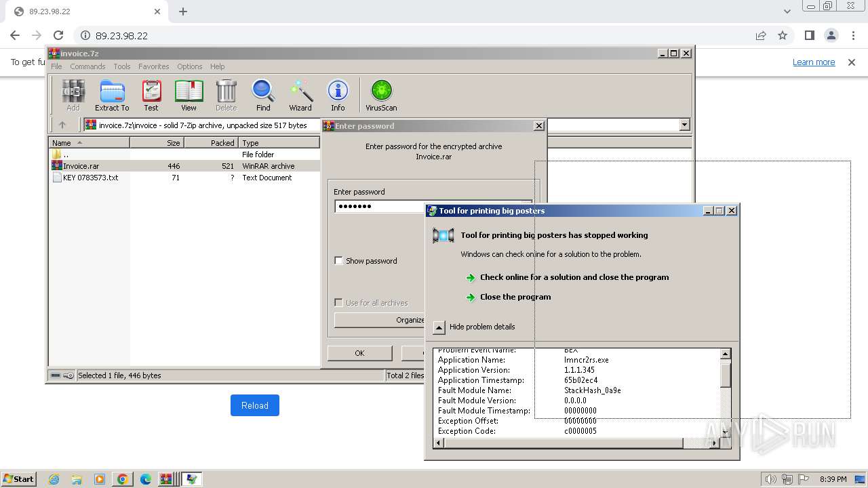Screen dimensions: 868x488
Task: Open Microsoft Edge taskbar icon
Action: click(x=146, y=479)
